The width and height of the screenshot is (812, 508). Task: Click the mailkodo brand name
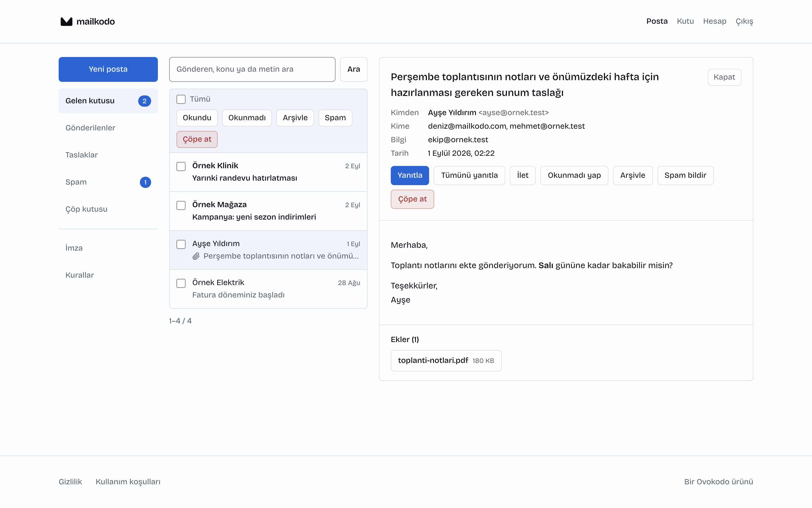pyautogui.click(x=96, y=21)
